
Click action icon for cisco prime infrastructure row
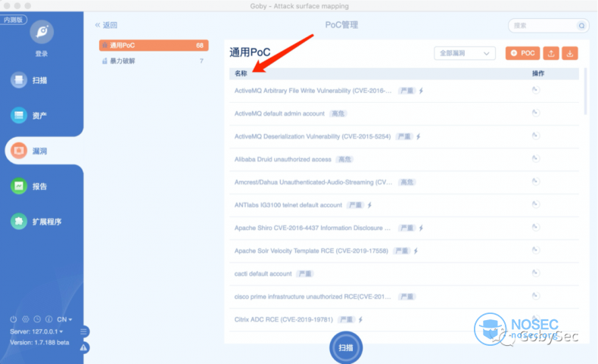[536, 296]
